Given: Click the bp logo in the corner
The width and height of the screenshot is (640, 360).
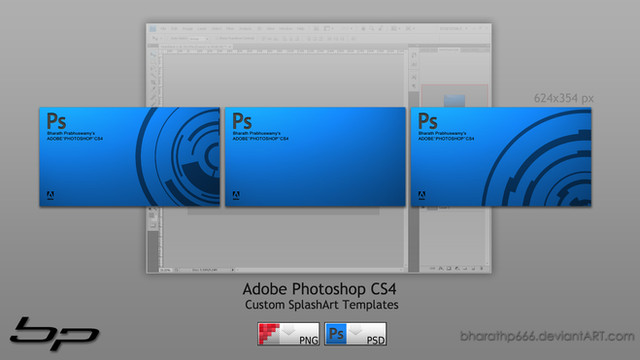Looking at the screenshot, I should pyautogui.click(x=54, y=333).
